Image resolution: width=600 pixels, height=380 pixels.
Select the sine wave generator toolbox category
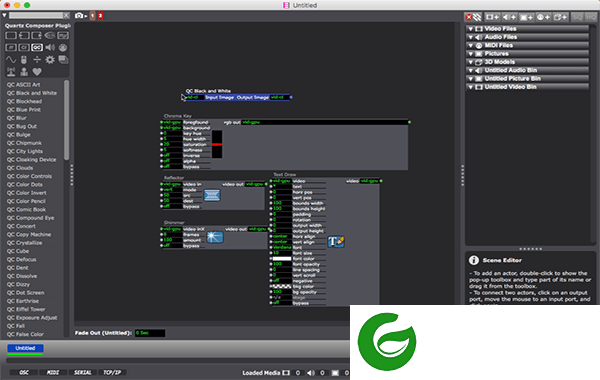coord(11,60)
